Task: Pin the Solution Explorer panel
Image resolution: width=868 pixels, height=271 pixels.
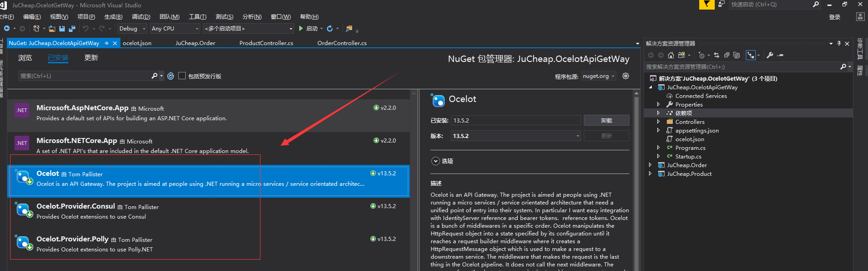Action: click(839, 44)
